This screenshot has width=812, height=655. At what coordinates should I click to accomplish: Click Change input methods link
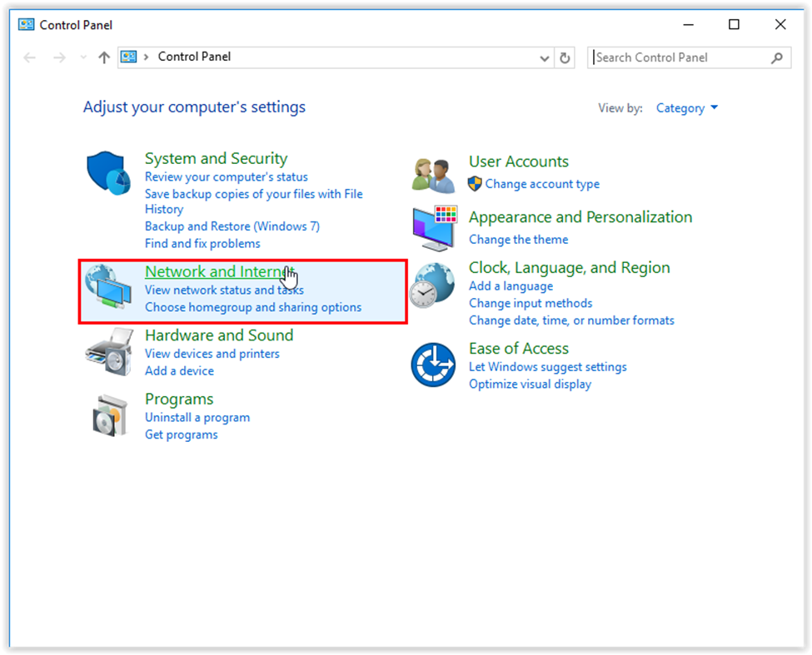pos(531,303)
